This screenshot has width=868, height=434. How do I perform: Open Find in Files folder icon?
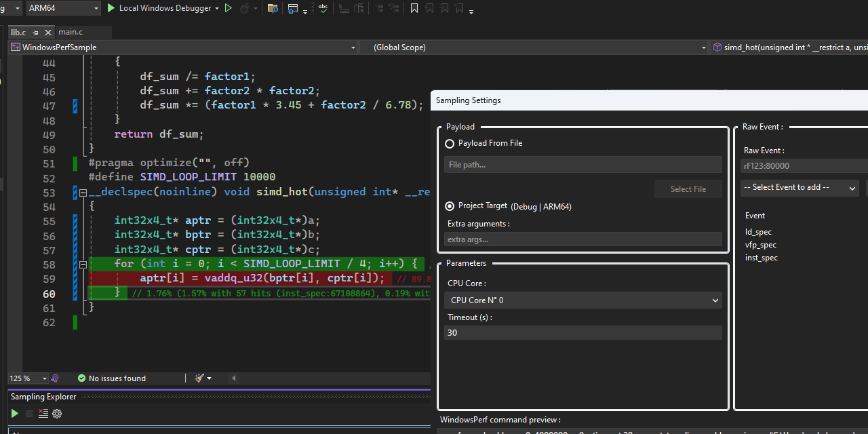pyautogui.click(x=273, y=8)
